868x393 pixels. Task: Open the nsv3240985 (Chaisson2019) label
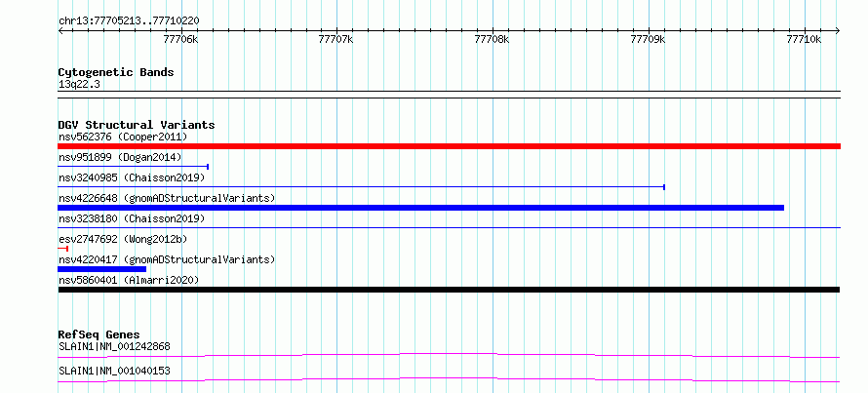[132, 177]
